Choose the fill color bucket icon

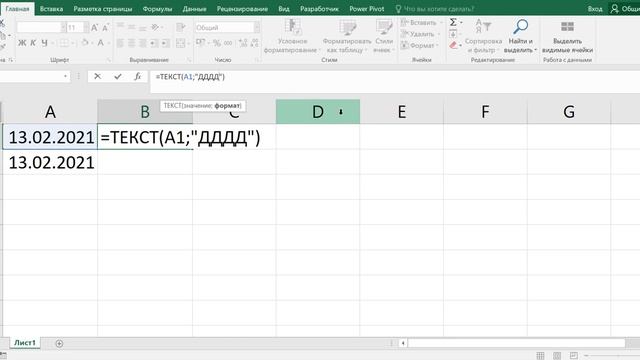pyautogui.click(x=85, y=43)
